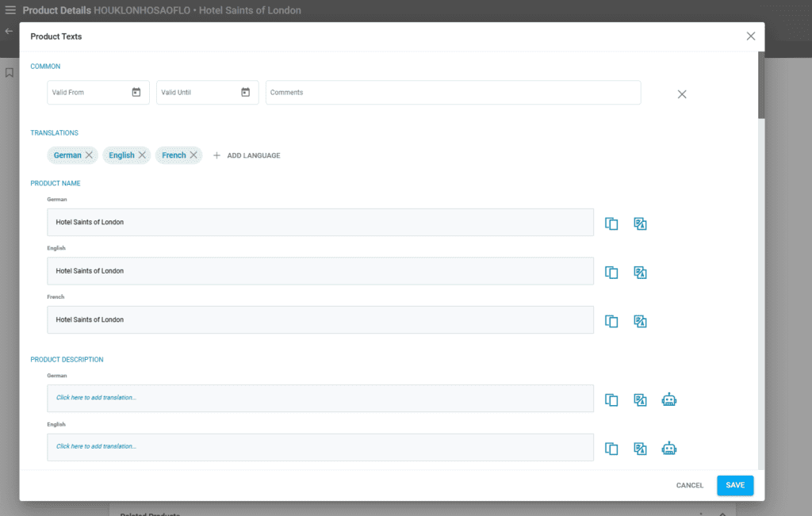Image resolution: width=812 pixels, height=516 pixels.
Task: Translate the English product name
Action: pos(640,272)
